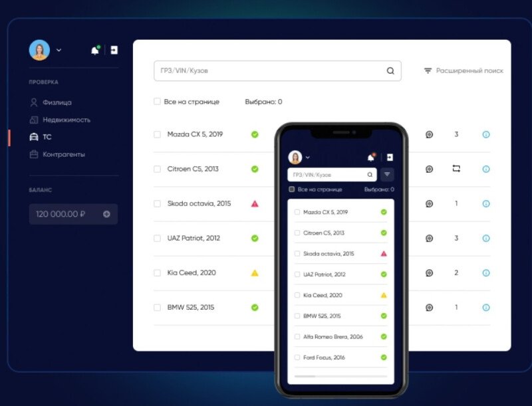
Task: Expand the profile menu via the avatar chevron
Action: tap(59, 50)
